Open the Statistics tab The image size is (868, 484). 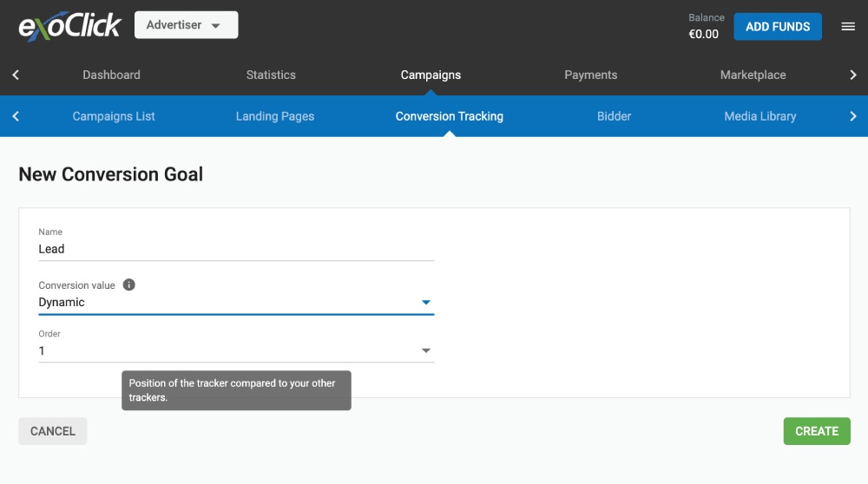click(271, 75)
